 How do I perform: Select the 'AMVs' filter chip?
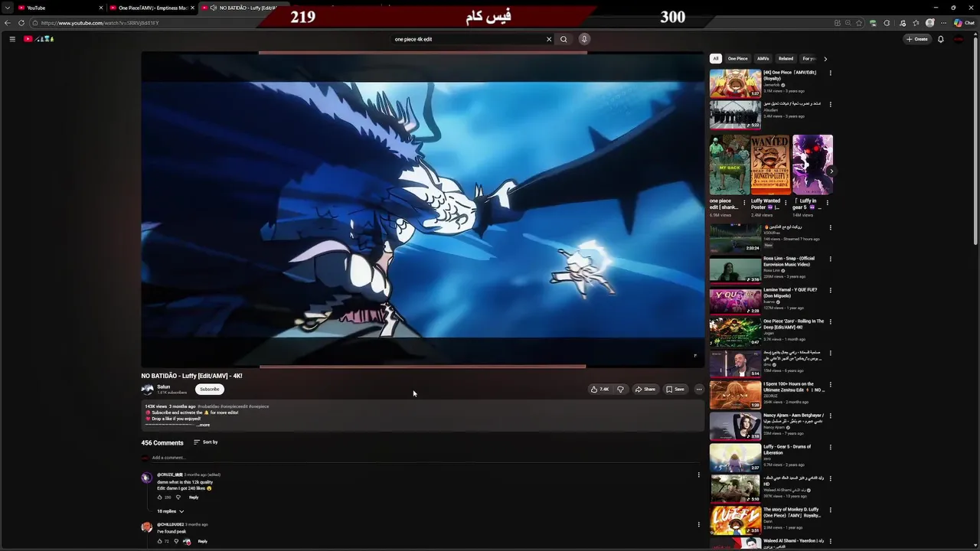click(x=763, y=59)
